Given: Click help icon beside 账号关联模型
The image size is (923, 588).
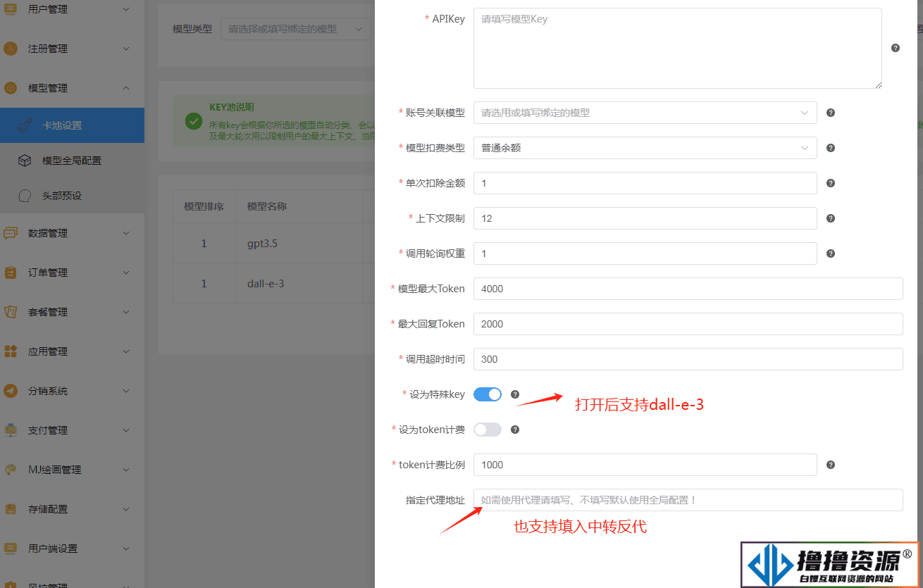Looking at the screenshot, I should 831,113.
